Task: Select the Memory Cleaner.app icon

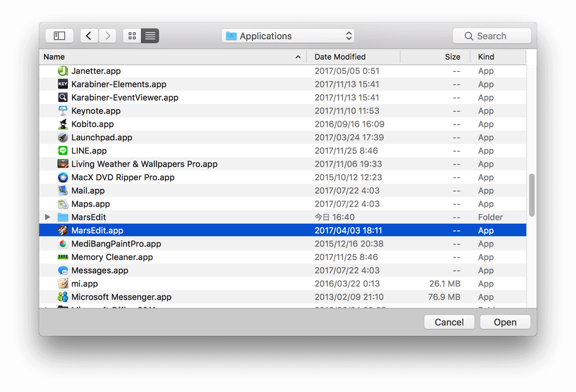Action: 63,257
